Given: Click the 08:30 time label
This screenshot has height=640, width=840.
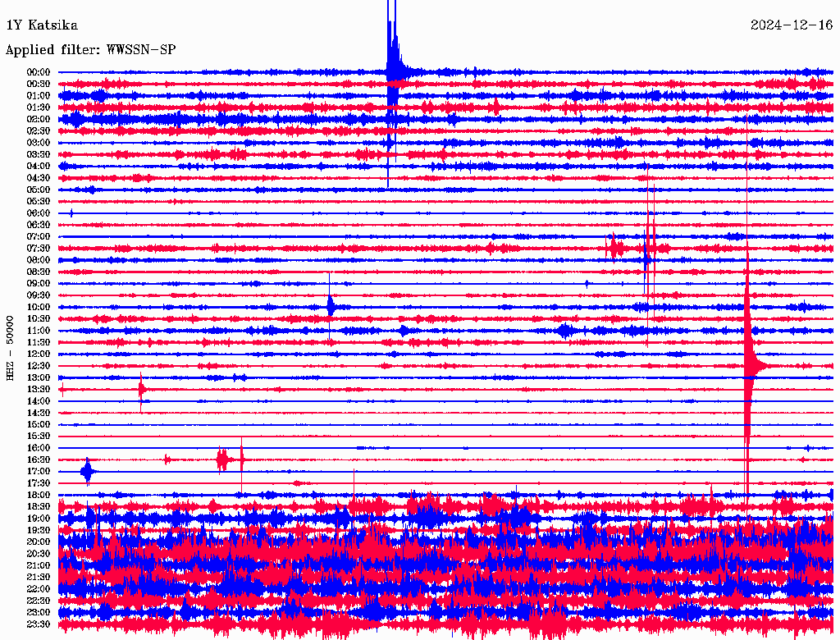Looking at the screenshot, I should pos(39,272).
